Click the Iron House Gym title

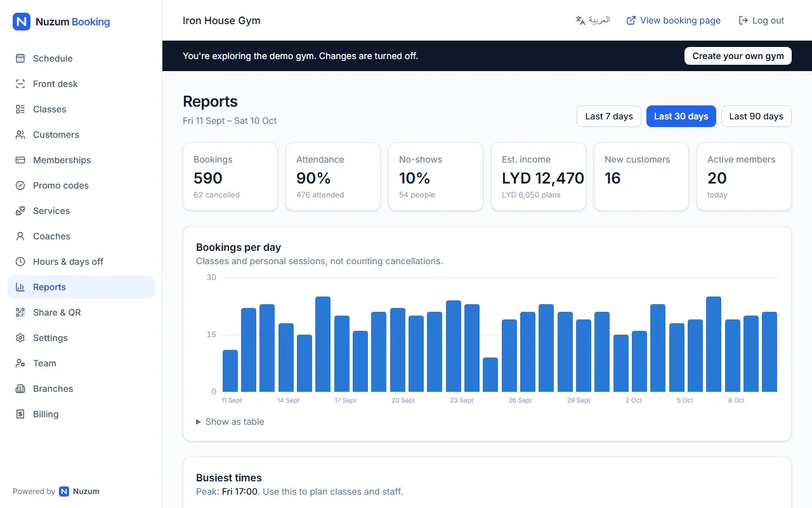221,20
